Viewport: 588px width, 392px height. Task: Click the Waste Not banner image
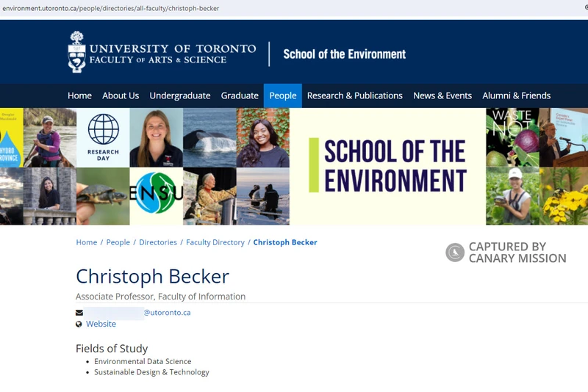(512, 138)
